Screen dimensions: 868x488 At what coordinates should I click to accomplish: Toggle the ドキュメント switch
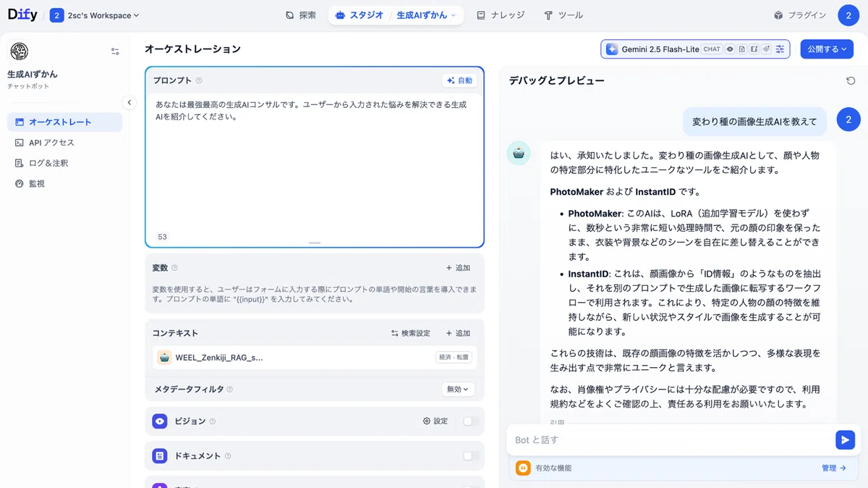pyautogui.click(x=471, y=456)
